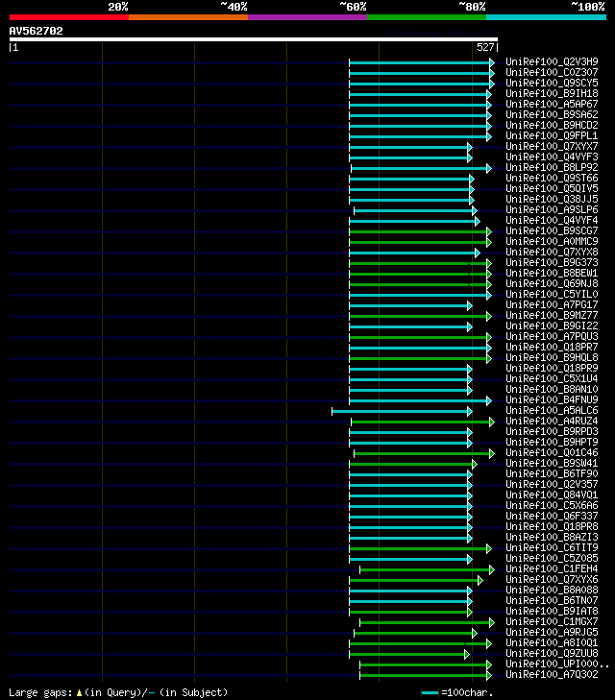Click the UniRef100_Q7XYX8 label
The image size is (615, 700).
(552, 252)
